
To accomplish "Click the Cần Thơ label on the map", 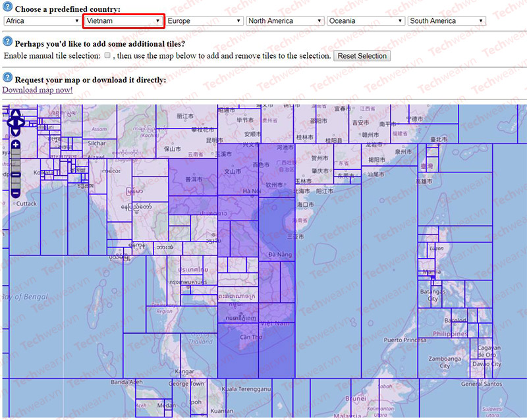I will (x=251, y=336).
